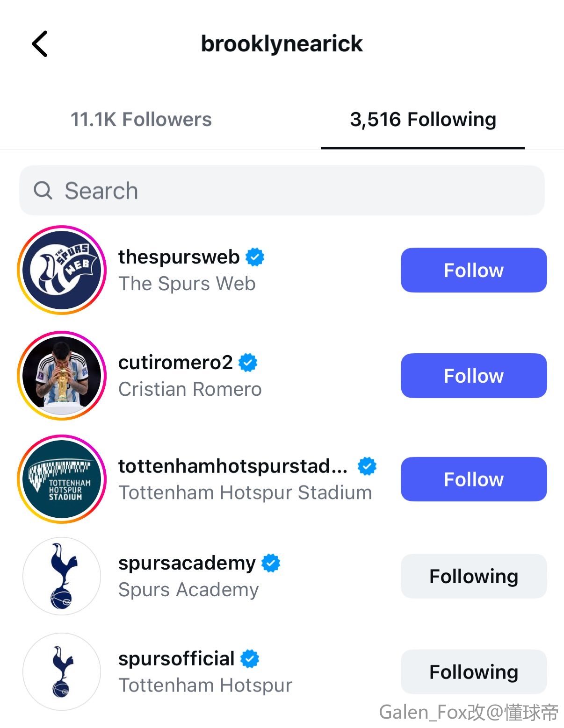
Task: Open the spursacademy username link
Action: point(187,563)
